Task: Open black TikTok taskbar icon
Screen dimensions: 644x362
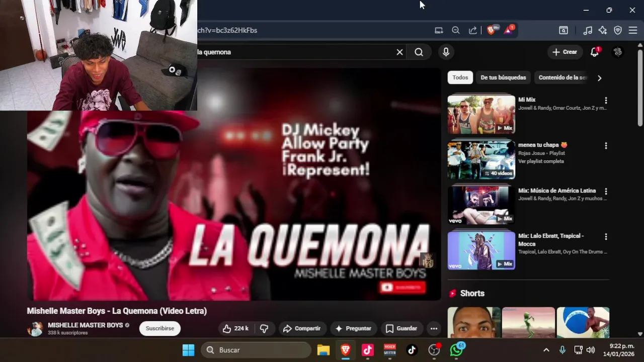Action: [x=412, y=350]
